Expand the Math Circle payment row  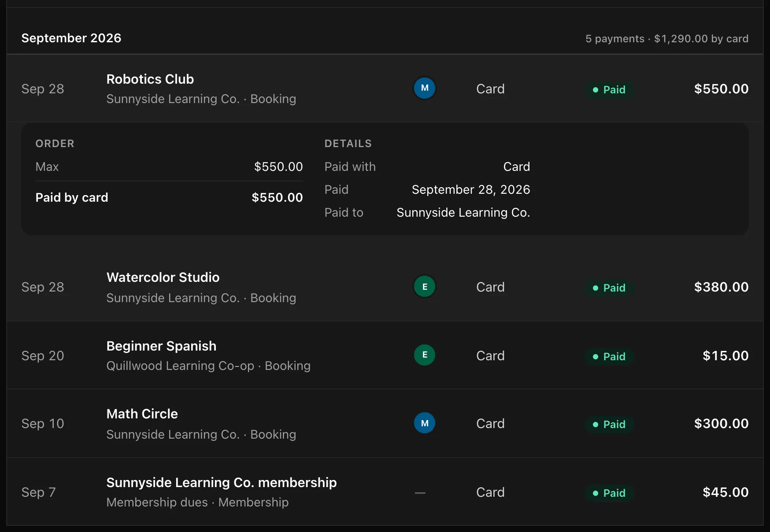click(x=385, y=424)
